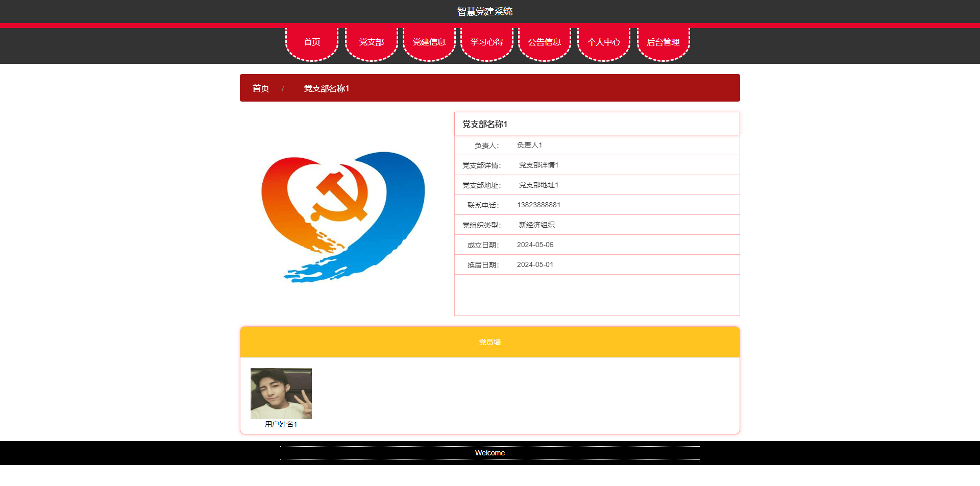The image size is (980, 486).
Task: Select founding date 2024-05-06
Action: [535, 245]
